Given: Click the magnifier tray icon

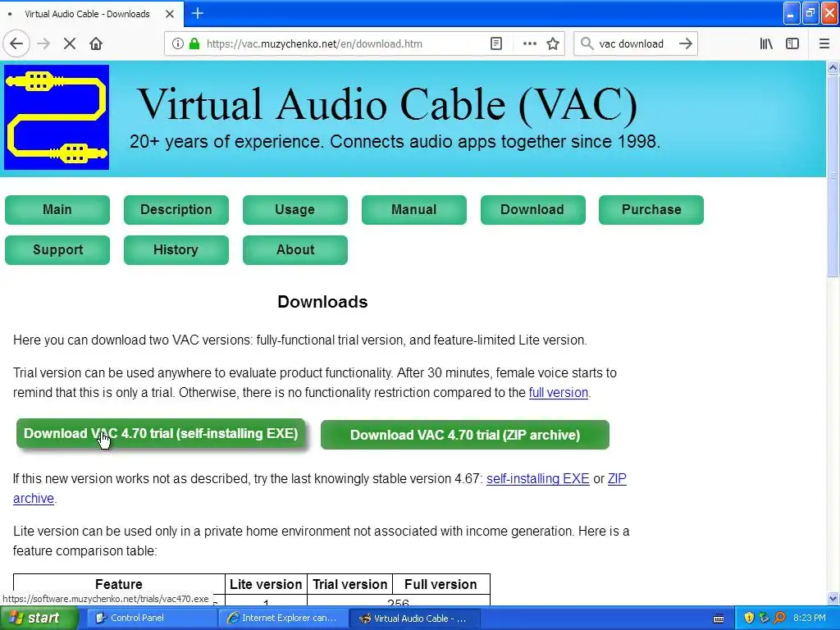Looking at the screenshot, I should [x=779, y=619].
